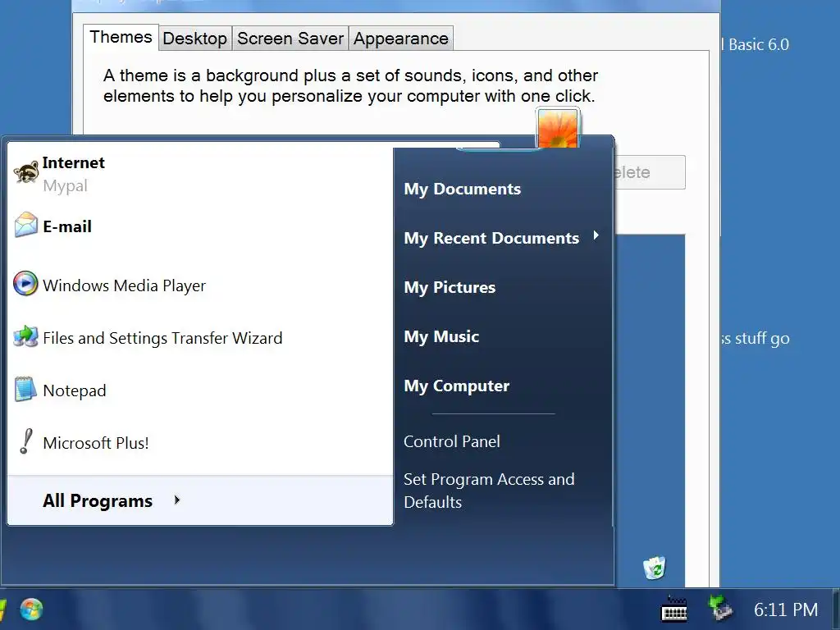Open Mypal Internet browser raccoon icon

(x=25, y=172)
